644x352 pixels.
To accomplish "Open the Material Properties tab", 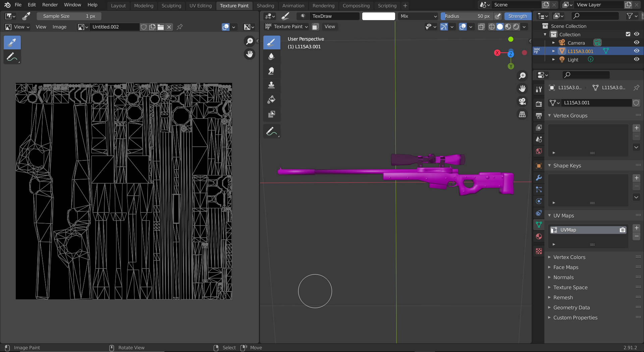I will pos(539,237).
